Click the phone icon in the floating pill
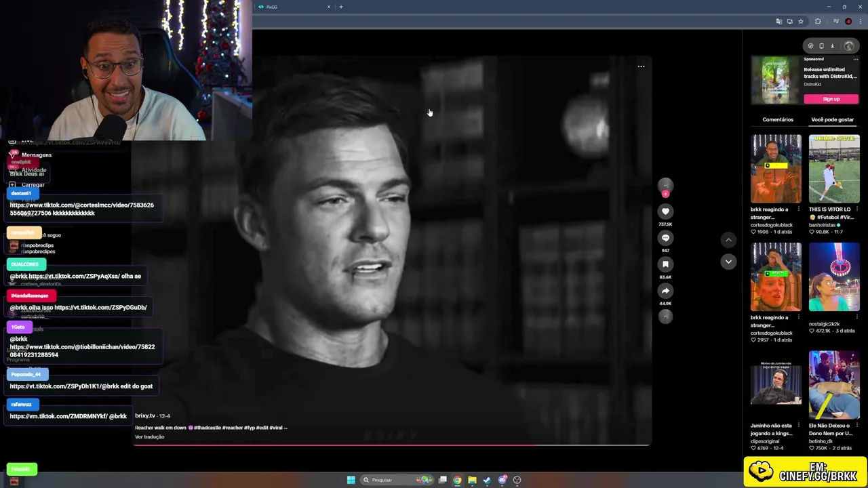The height and width of the screenshot is (488, 868). pos(821,46)
